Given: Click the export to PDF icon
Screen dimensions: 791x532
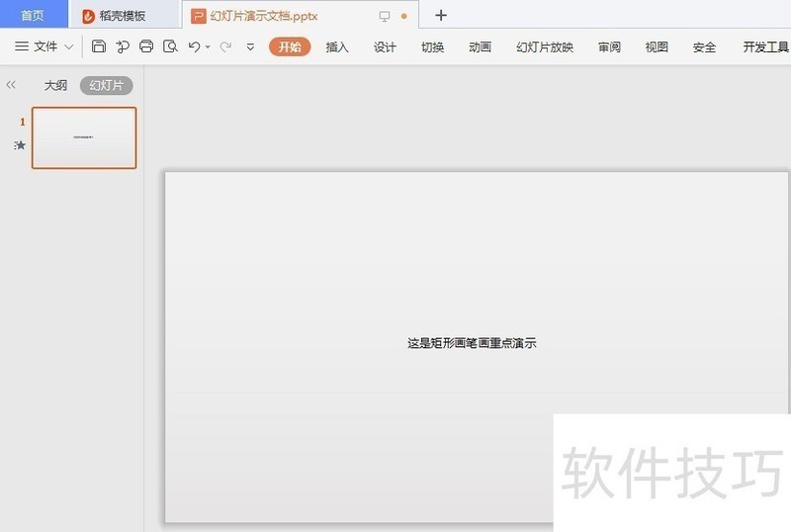Looking at the screenshot, I should click(x=123, y=46).
